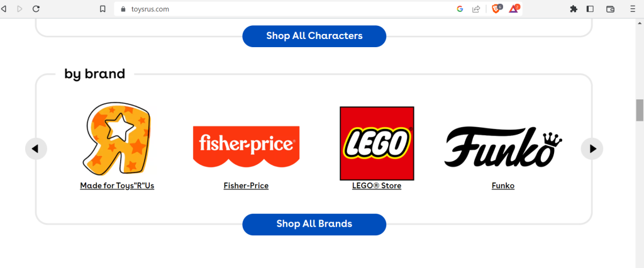
Task: Show previous brands with left carousel arrow
Action: [x=36, y=148]
